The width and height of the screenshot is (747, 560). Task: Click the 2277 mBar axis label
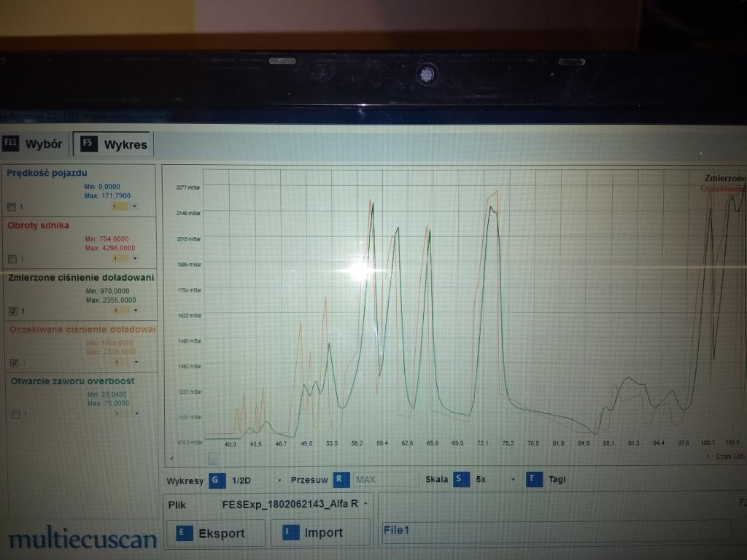point(187,187)
